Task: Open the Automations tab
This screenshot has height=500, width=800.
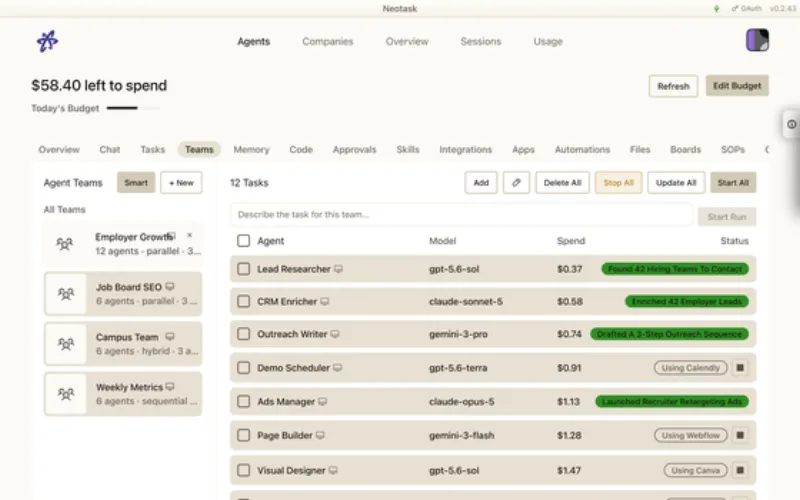Action: point(582,149)
